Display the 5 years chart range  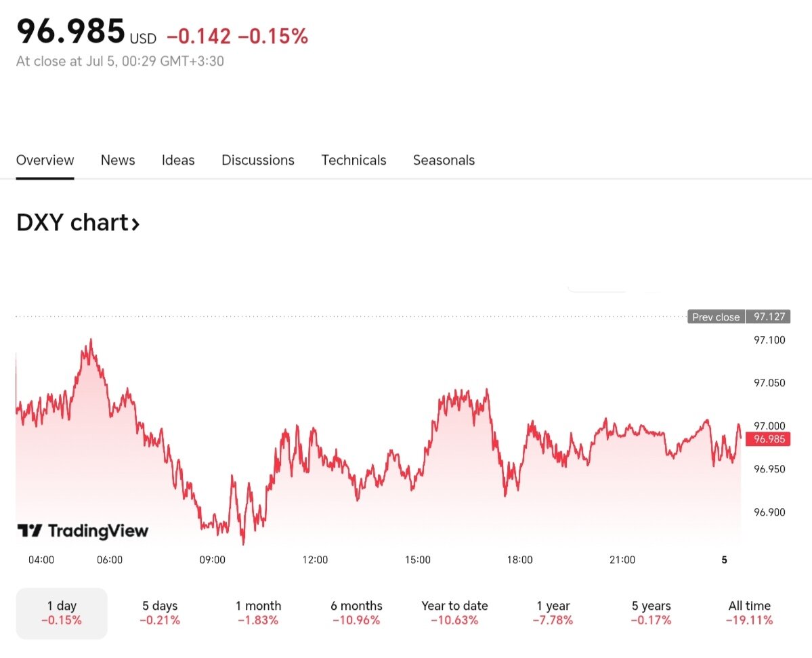651,613
